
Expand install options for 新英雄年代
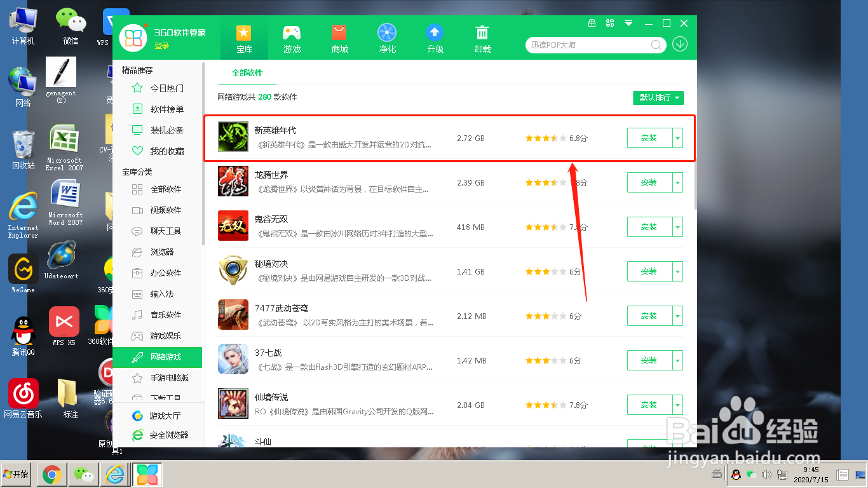(x=678, y=138)
